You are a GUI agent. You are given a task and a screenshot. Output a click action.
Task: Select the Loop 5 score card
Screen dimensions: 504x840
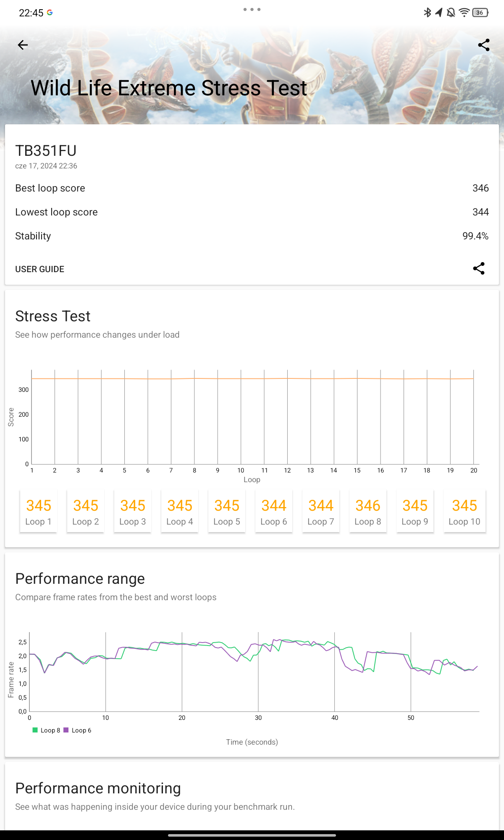click(x=226, y=511)
